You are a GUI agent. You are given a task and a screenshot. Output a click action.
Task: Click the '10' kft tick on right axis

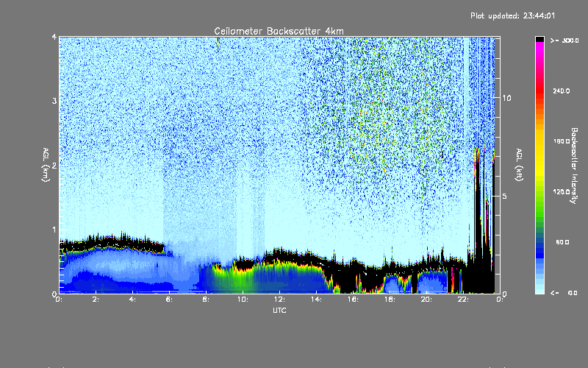click(506, 98)
